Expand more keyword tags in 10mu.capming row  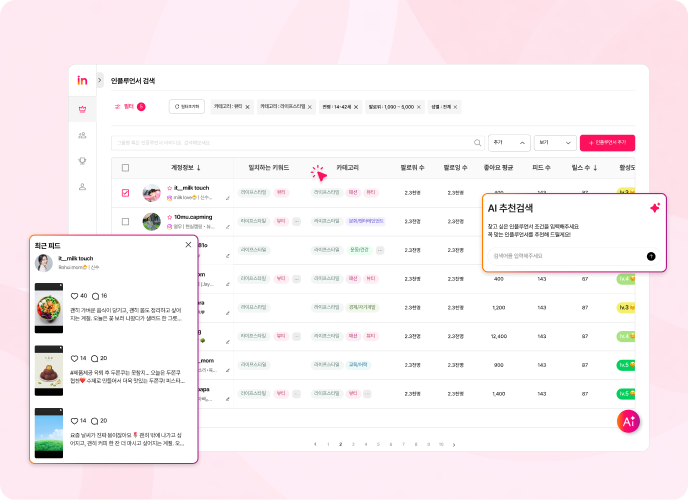[297, 221]
